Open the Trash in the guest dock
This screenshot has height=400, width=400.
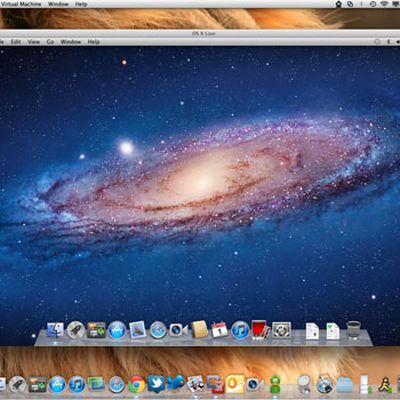point(353,330)
